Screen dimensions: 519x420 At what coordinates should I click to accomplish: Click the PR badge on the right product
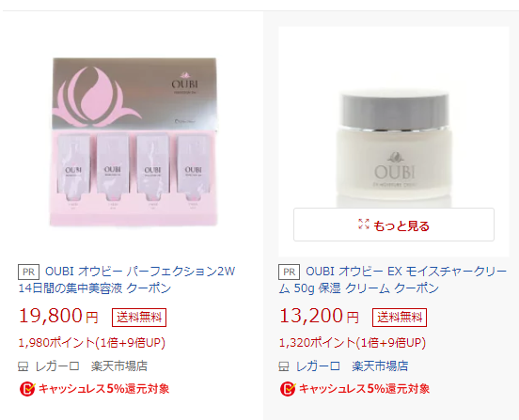[289, 272]
